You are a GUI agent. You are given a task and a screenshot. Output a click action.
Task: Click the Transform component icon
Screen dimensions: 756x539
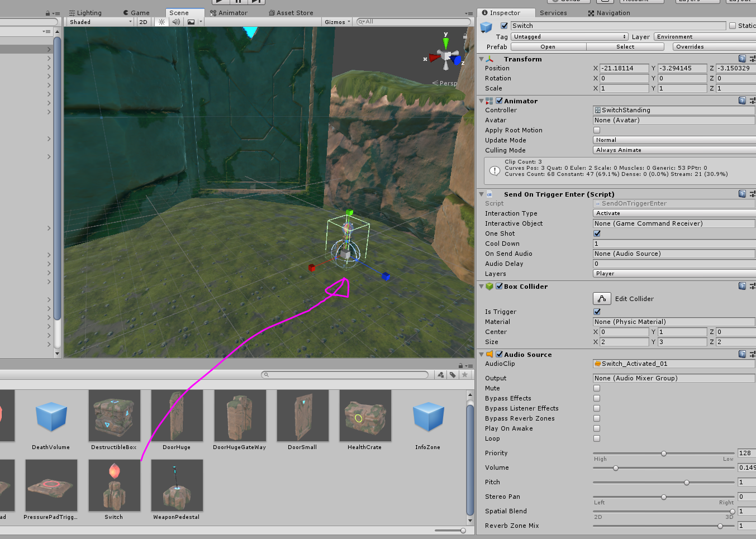coord(489,59)
